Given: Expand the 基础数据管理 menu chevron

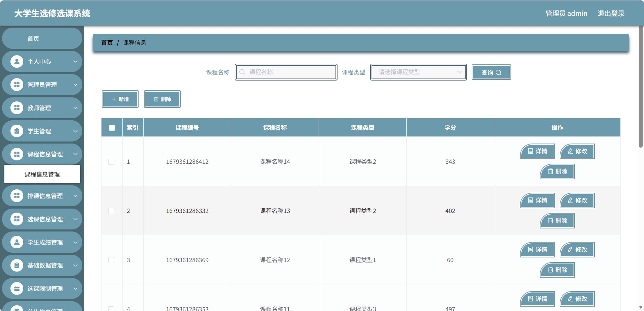Looking at the screenshot, I should 76,265.
